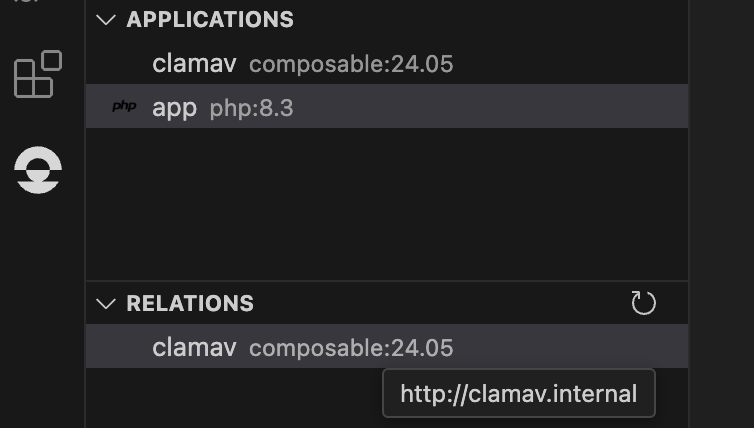Image resolution: width=754 pixels, height=428 pixels.
Task: Collapse the APPLICATIONS section chevron
Action: coord(106,20)
